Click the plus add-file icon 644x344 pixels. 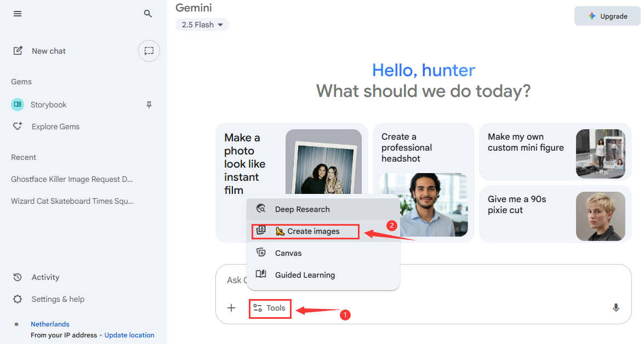point(231,308)
